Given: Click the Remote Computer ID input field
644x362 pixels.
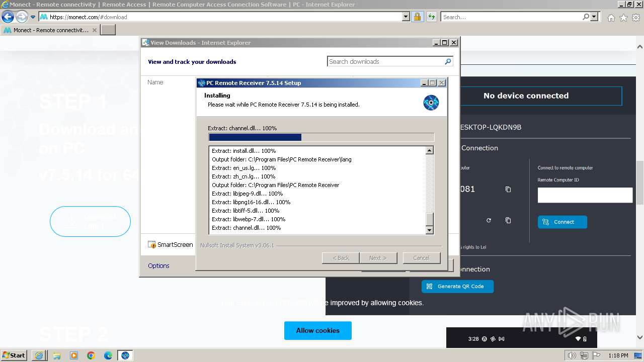Looking at the screenshot, I should pos(585,195).
